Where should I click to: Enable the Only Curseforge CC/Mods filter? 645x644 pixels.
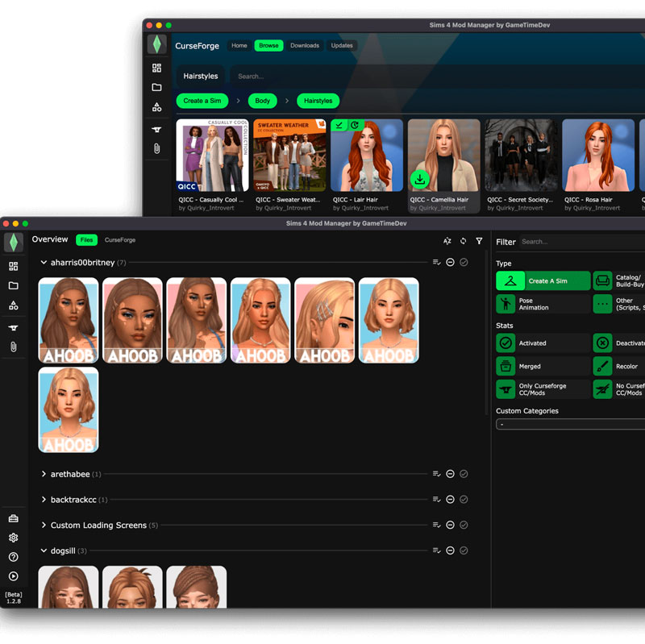point(543,389)
